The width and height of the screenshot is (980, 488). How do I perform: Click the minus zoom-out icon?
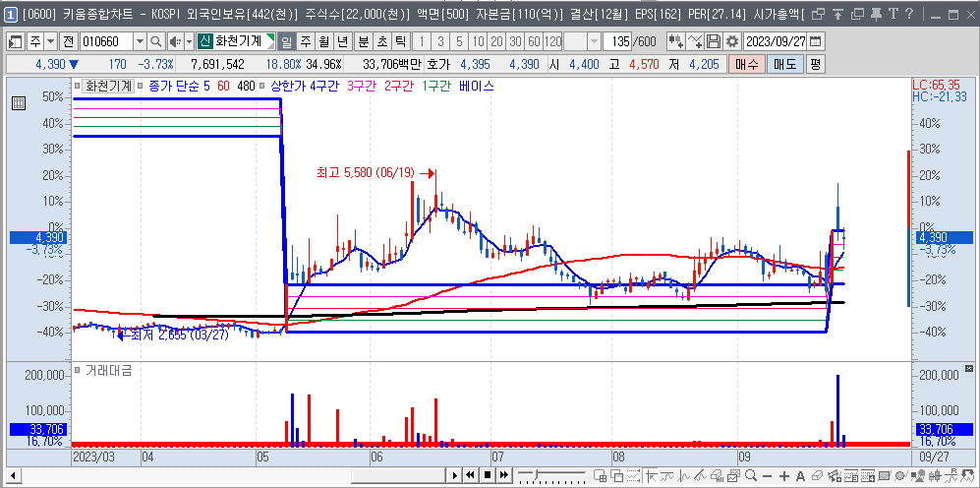(x=767, y=475)
